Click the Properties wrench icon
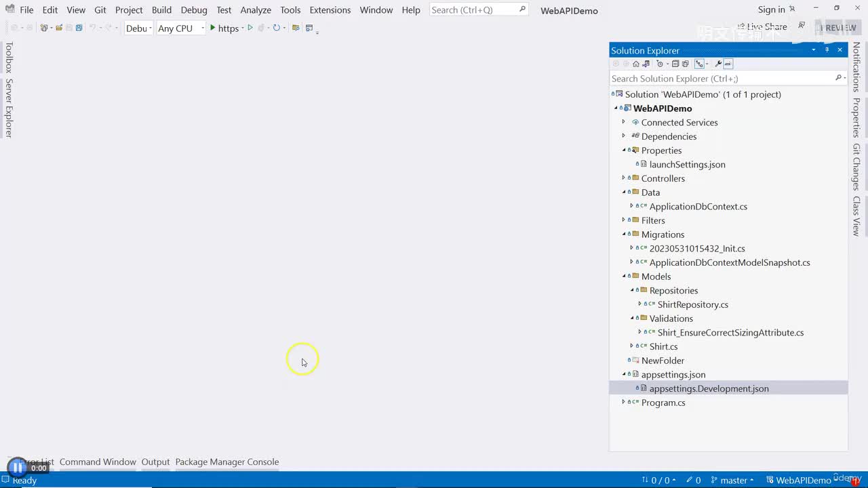Viewport: 868px width, 488px height. point(718,64)
